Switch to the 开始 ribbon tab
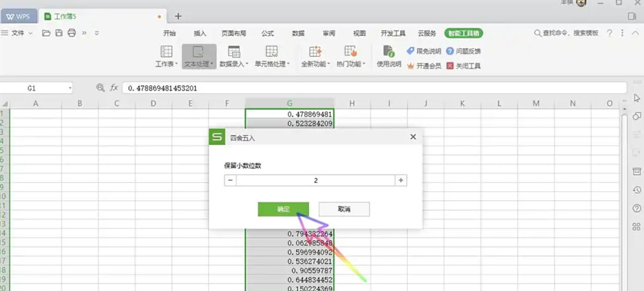Image resolution: width=644 pixels, height=291 pixels. click(x=169, y=33)
